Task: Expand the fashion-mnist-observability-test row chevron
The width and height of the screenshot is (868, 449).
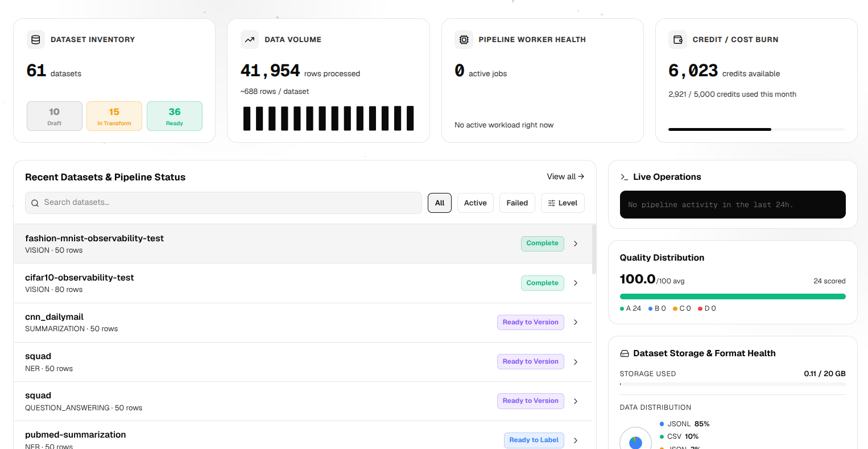Action: coord(576,244)
